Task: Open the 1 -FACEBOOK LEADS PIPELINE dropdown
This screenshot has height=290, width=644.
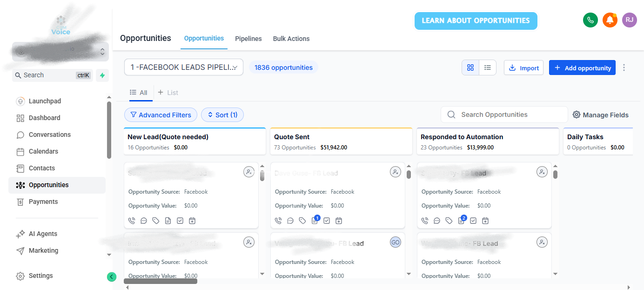Action: click(184, 67)
